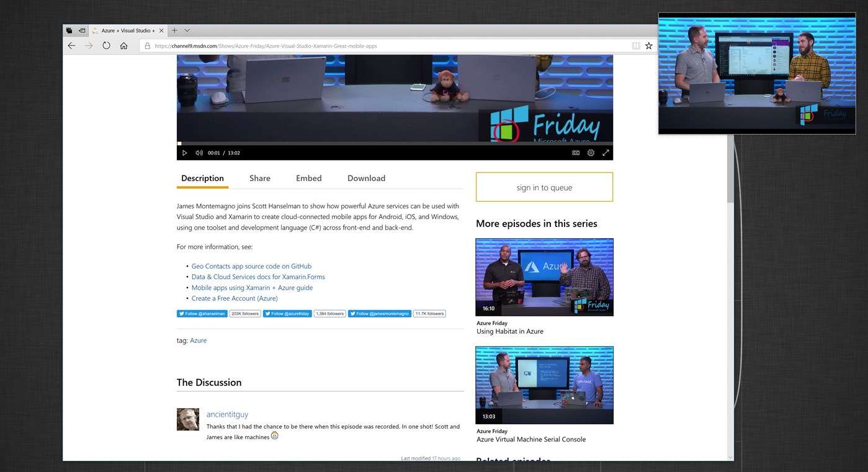Toggle closed captions on video

click(576, 153)
